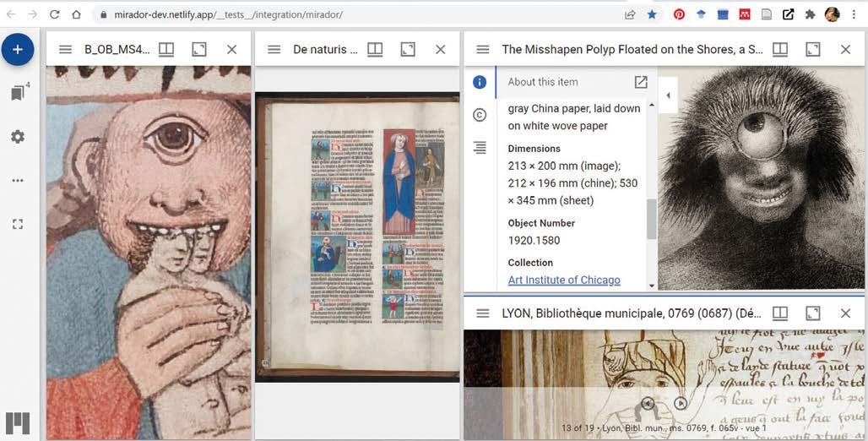Click the browser back arrow
The image size is (868, 441).
click(10, 14)
